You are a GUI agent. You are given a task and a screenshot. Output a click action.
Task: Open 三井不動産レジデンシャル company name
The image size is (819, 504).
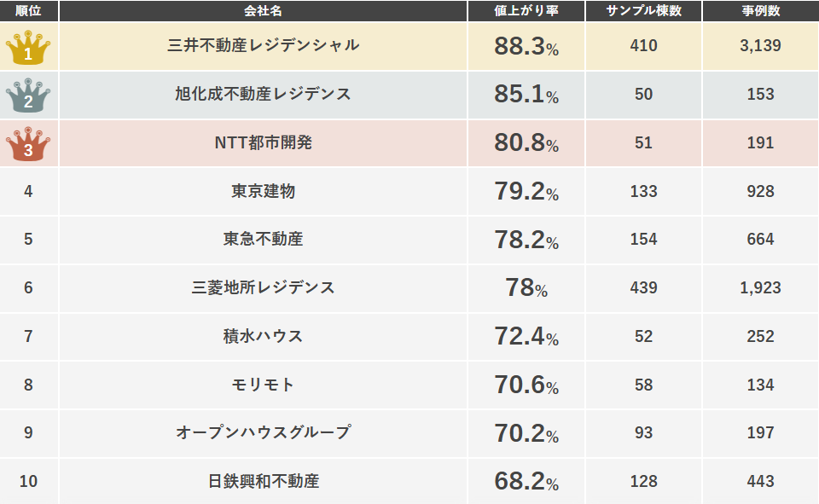pyautogui.click(x=264, y=45)
